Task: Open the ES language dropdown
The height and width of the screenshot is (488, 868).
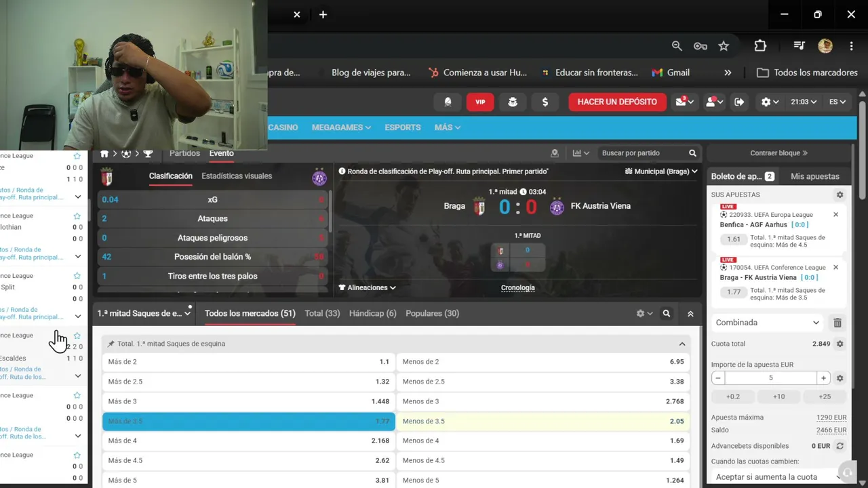Action: tap(837, 102)
